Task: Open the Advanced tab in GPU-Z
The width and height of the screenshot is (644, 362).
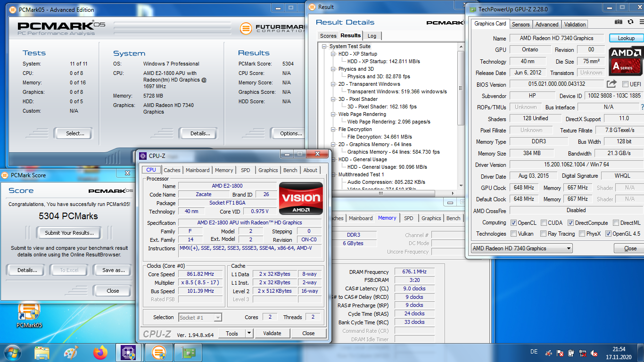Action: [x=547, y=25]
